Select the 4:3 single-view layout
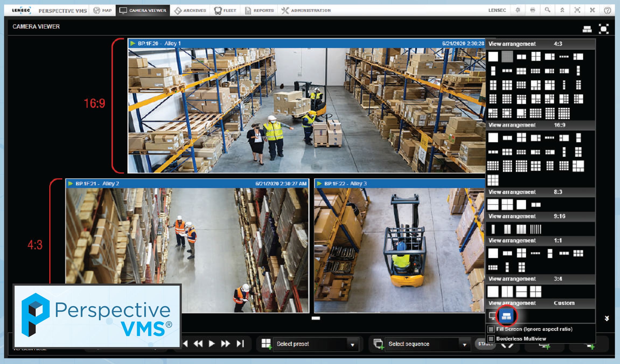620x364 pixels. click(493, 57)
